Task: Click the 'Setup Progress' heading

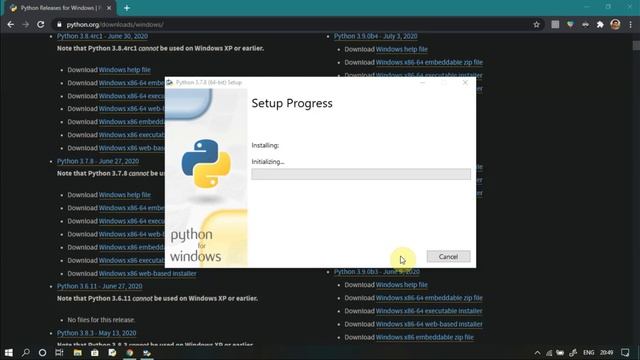Action: (292, 103)
